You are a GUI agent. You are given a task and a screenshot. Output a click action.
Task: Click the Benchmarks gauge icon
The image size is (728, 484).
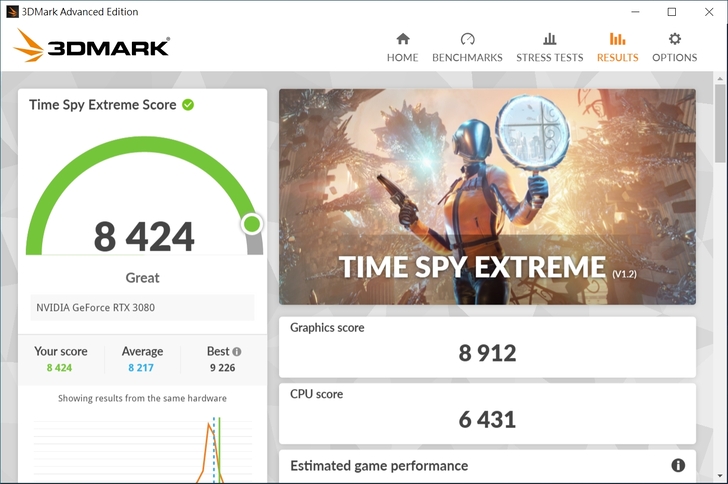point(468,39)
